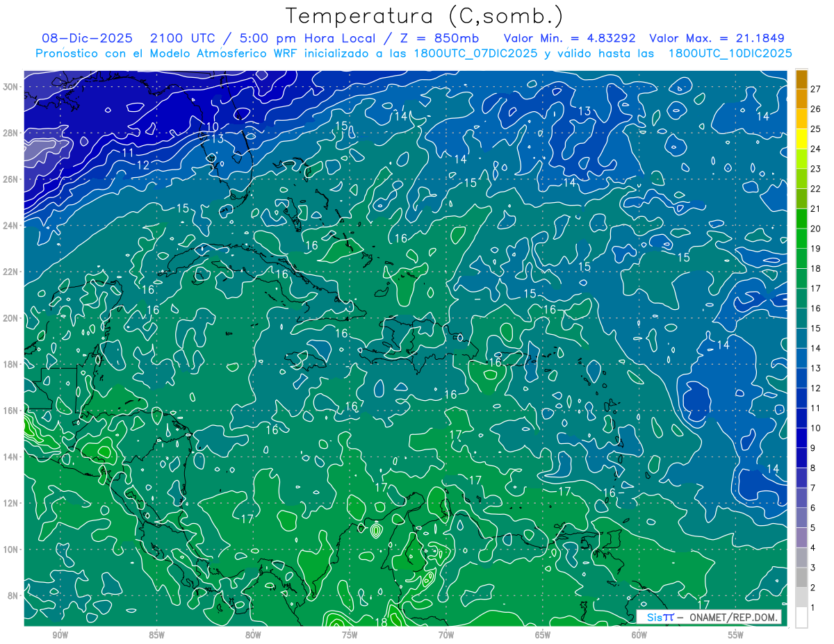This screenshot has height=644, width=834.
Task: Click the "20N" latitude axis label
Action: 11,317
